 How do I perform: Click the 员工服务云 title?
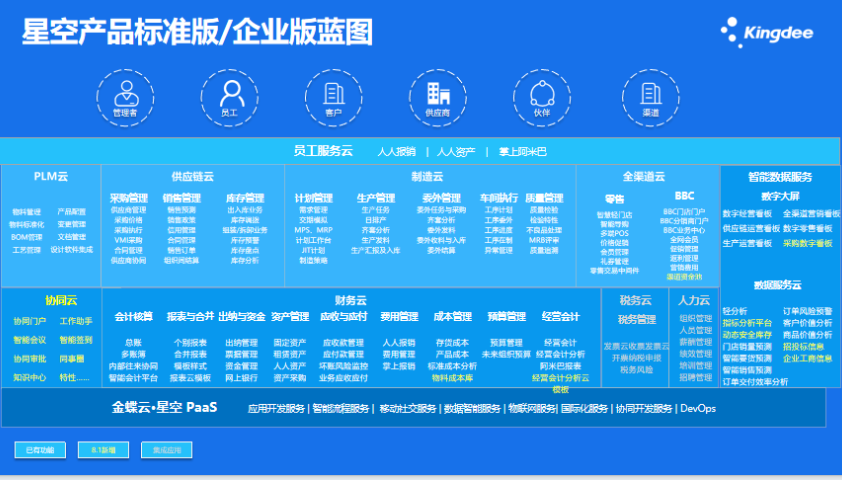tap(323, 151)
